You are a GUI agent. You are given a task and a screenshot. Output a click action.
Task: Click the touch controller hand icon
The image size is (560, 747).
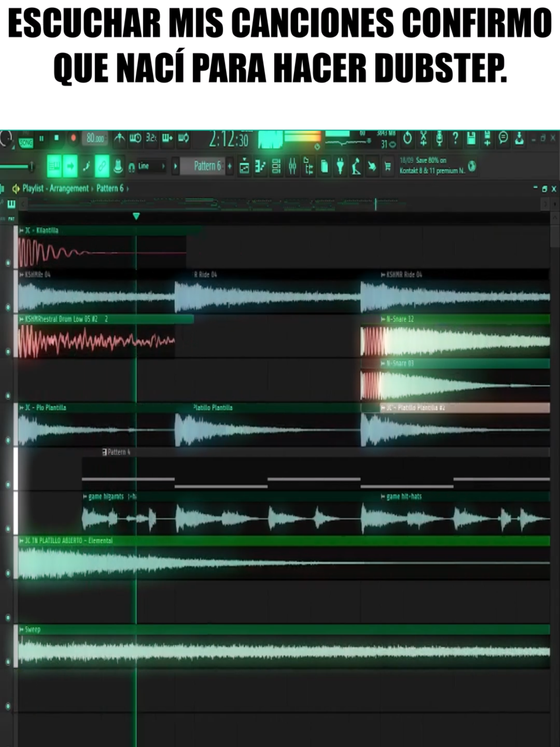(372, 166)
